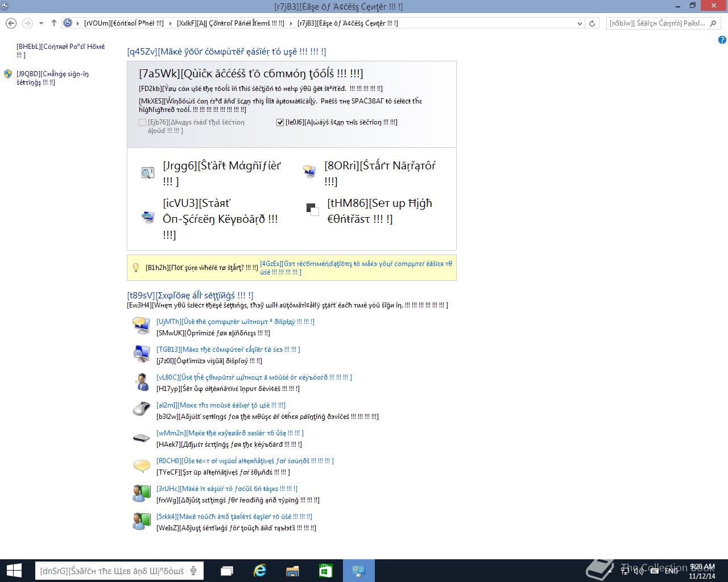Open the Windows Start button
This screenshot has width=728, height=582.
pyautogui.click(x=14, y=571)
